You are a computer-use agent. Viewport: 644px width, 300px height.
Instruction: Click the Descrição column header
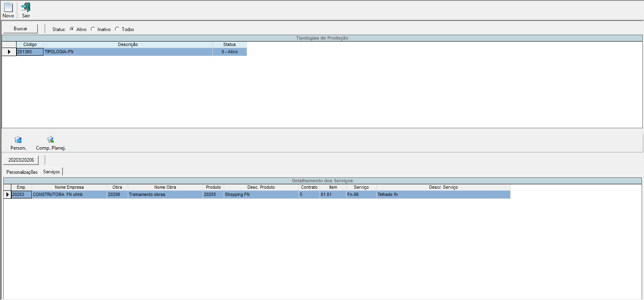tap(128, 45)
